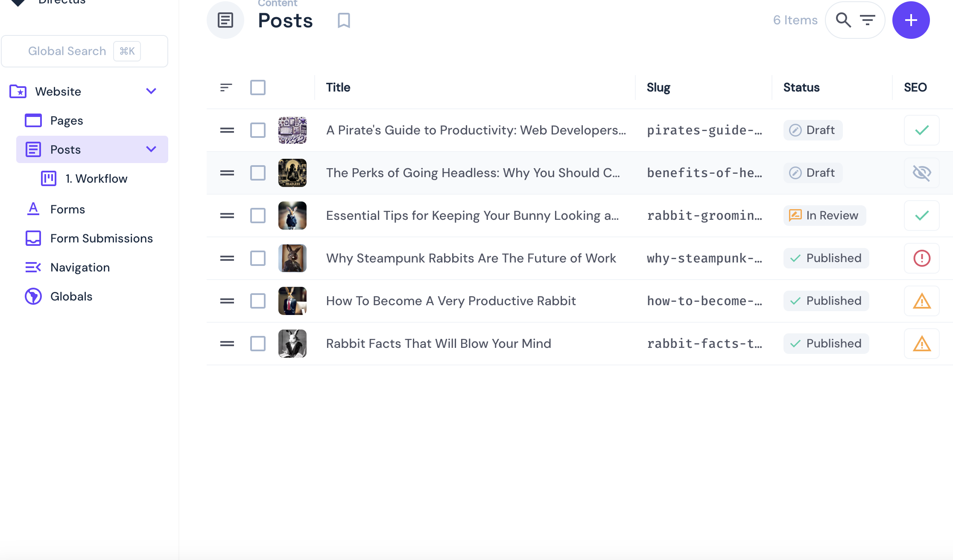The height and width of the screenshot is (560, 953).
Task: Open the Forms section in the sidebar
Action: [x=67, y=209]
